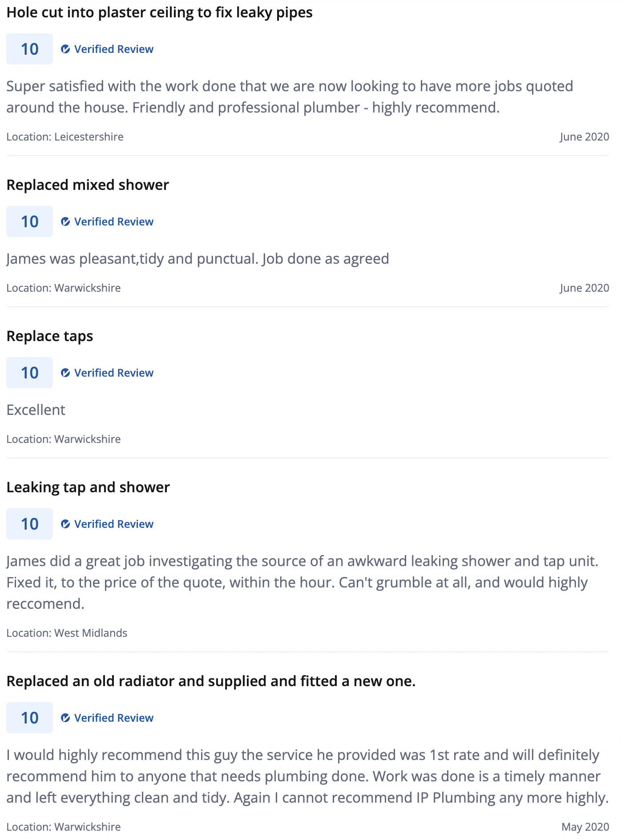Click the 'Location: Leicestershire' text
Image resolution: width=621 pixels, height=840 pixels.
coord(65,137)
